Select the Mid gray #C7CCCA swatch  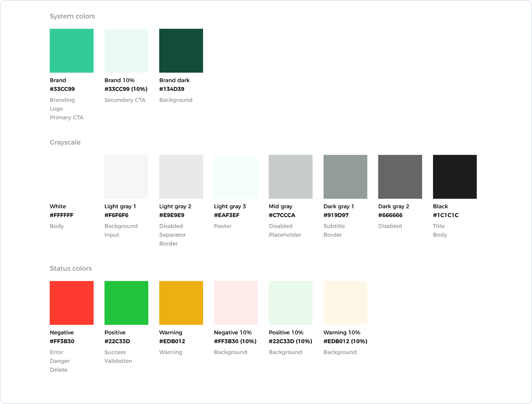[x=290, y=177]
